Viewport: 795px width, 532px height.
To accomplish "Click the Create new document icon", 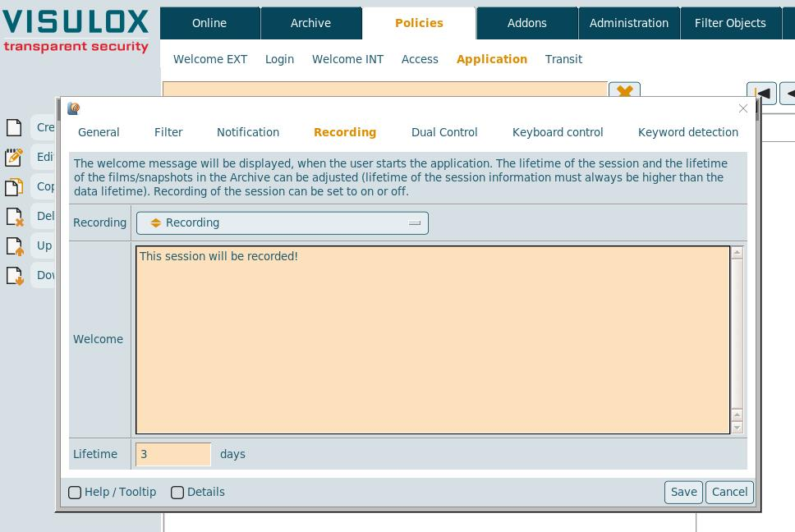I will click(x=14, y=127).
